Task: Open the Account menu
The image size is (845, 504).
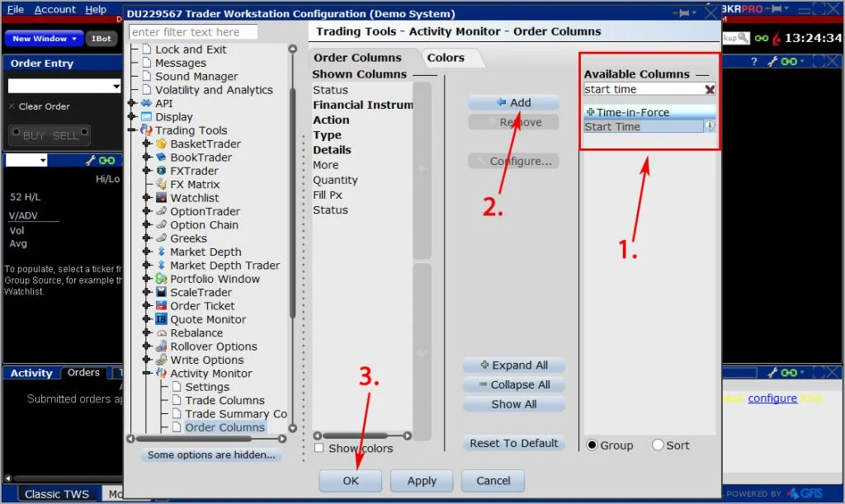Action: [54, 9]
